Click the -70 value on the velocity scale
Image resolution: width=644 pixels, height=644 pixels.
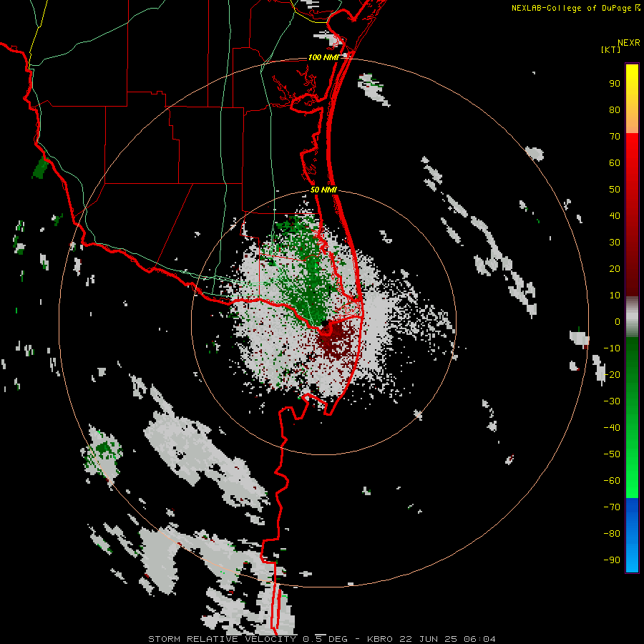612,507
